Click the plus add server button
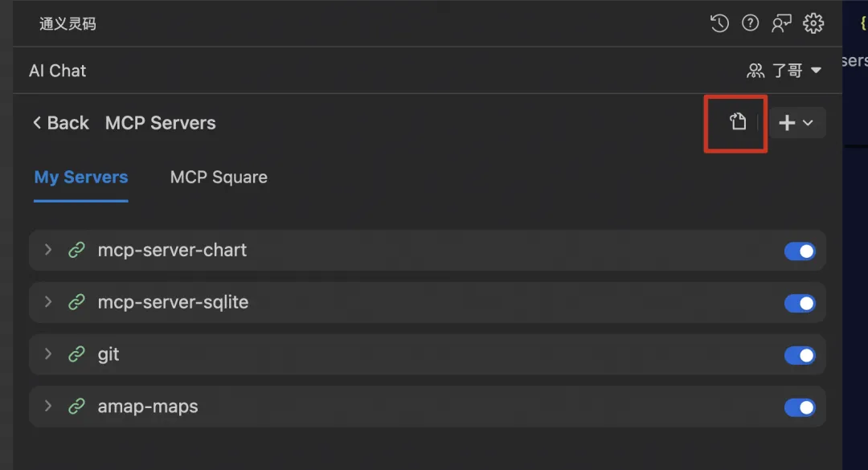 pyautogui.click(x=787, y=123)
